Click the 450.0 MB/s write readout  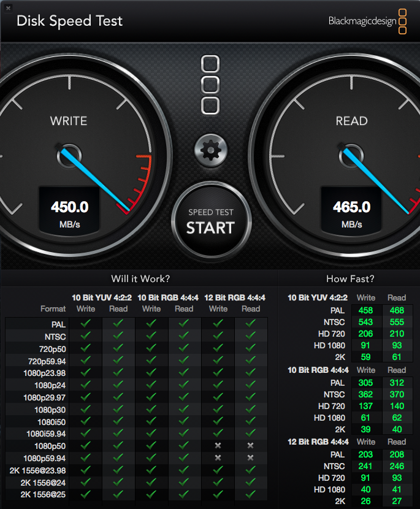69,211
